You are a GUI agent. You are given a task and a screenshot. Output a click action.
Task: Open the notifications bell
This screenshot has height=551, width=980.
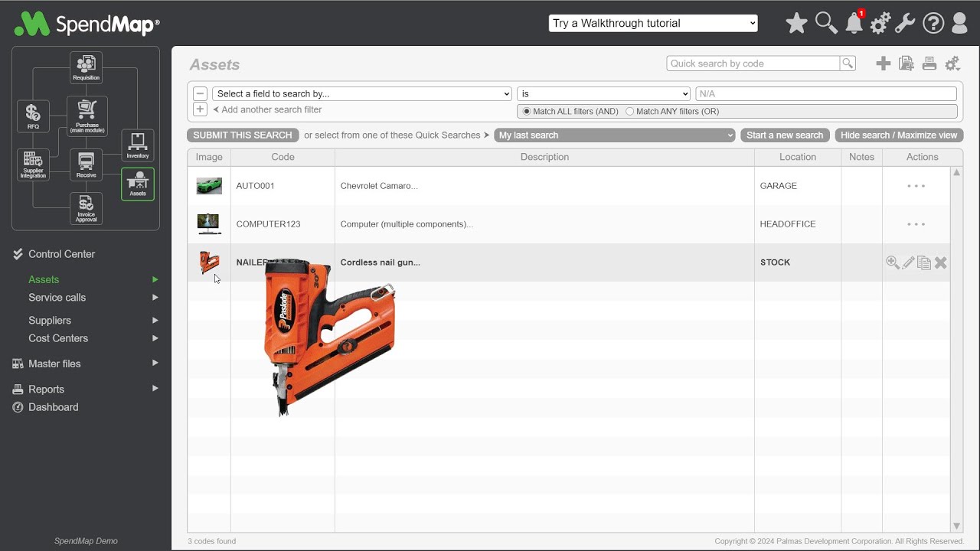854,23
